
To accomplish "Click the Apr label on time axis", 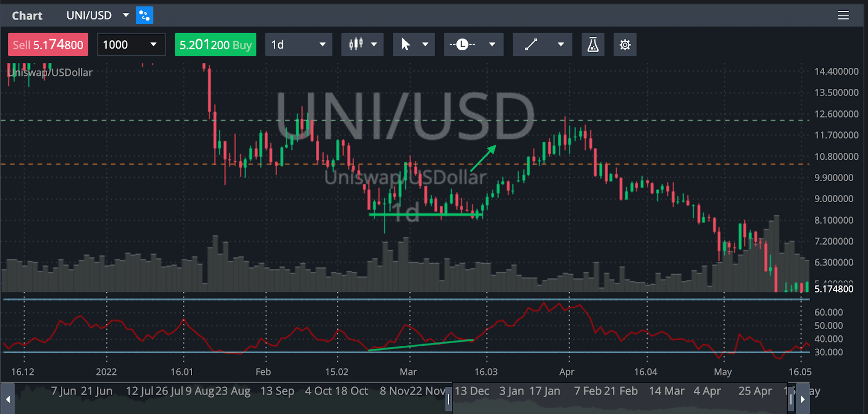I will tap(566, 372).
